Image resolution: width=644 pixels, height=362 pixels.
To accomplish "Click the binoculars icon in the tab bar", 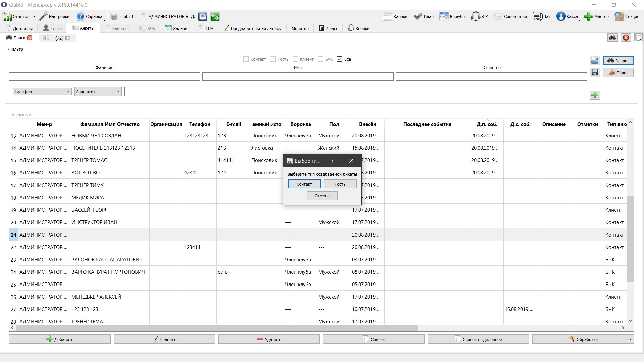I will (x=612, y=38).
